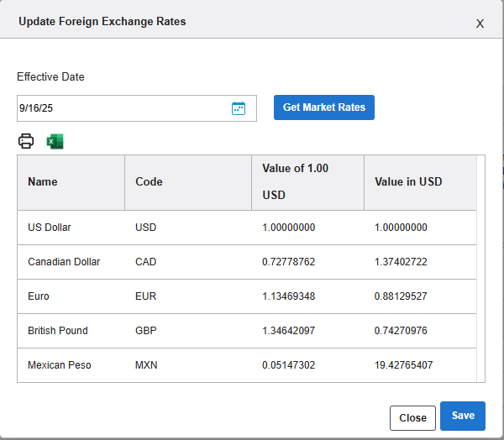Click the rates table vertical scrollbar
The width and height of the screenshot is (504, 440).
pos(480,269)
